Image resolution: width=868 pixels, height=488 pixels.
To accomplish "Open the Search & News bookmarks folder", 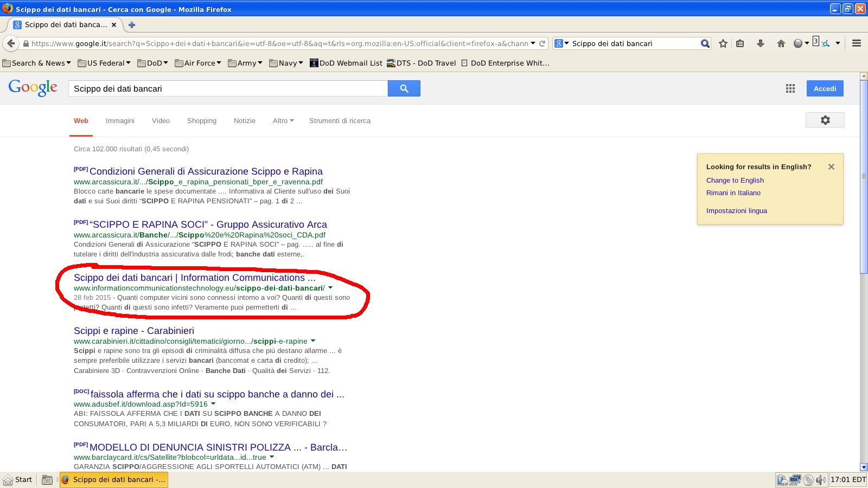I will (x=37, y=63).
